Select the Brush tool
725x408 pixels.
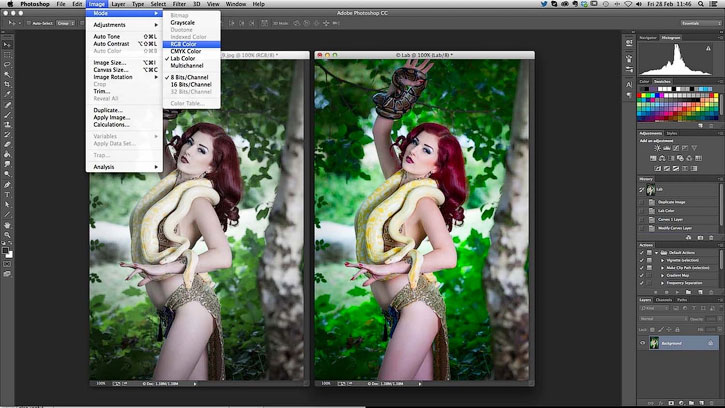coord(7,115)
